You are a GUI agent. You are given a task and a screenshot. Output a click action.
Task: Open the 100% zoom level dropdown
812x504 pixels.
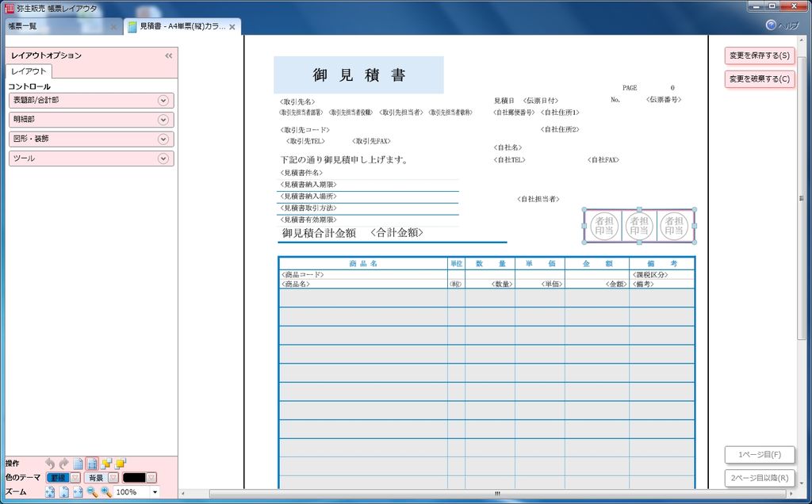(155, 492)
